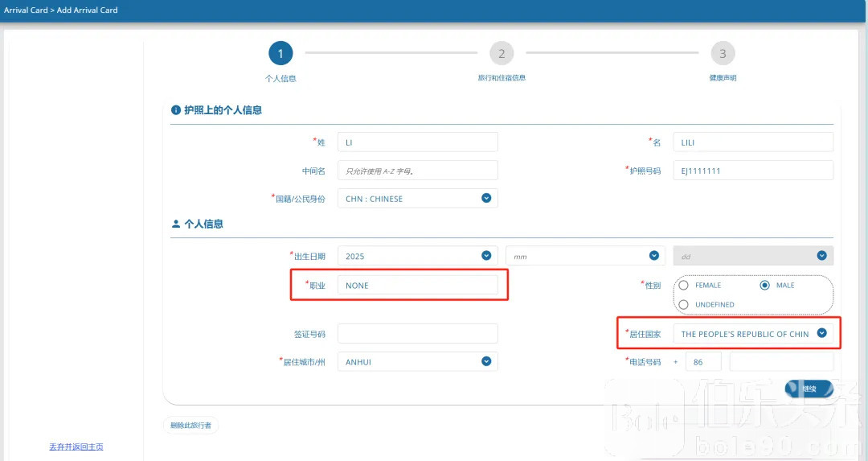Expand the country of residence dropdown
868x461 pixels.
752,333
